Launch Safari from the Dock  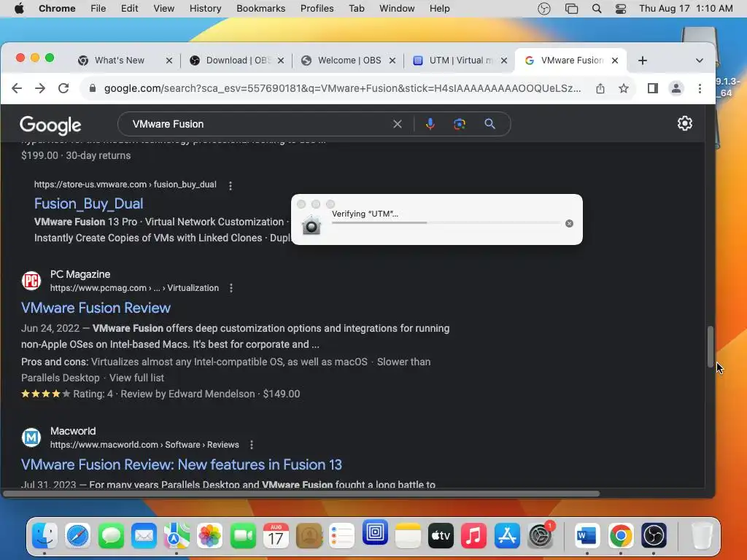tap(77, 536)
